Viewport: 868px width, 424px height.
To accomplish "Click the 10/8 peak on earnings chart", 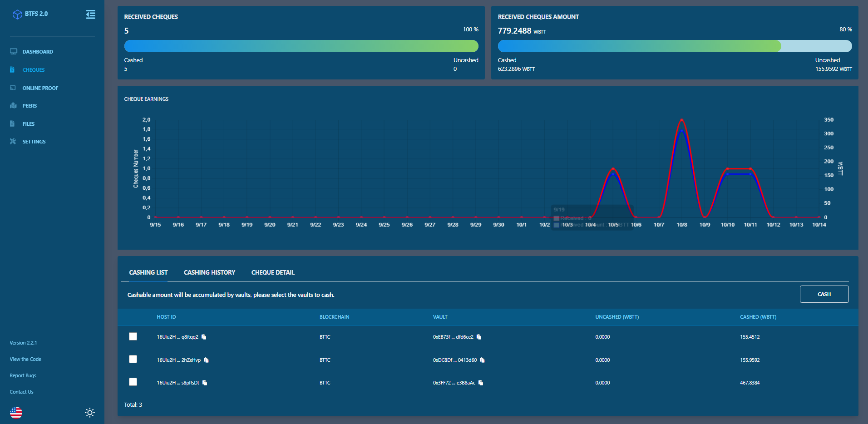I will pyautogui.click(x=681, y=120).
